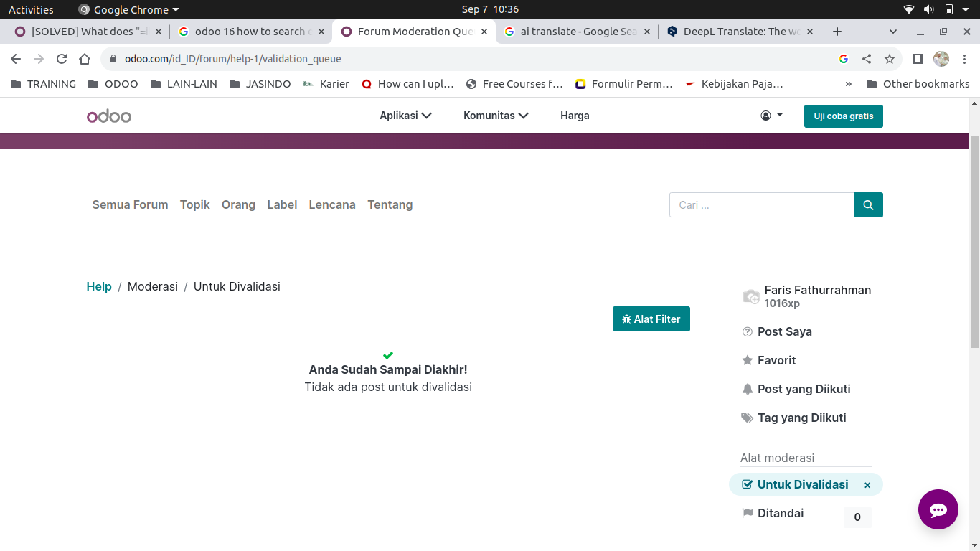Click the Odoo logo in header
Screen dimensions: 980x551
(x=109, y=116)
